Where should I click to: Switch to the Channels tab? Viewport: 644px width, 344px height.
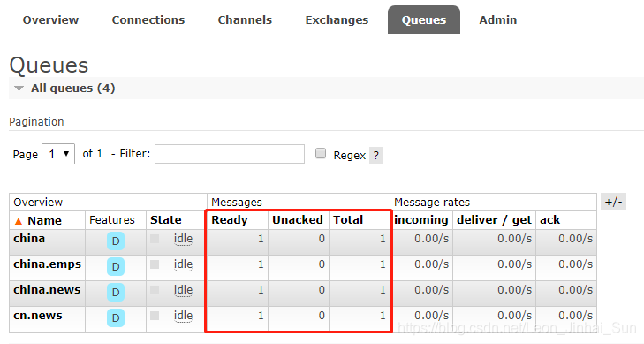[245, 19]
